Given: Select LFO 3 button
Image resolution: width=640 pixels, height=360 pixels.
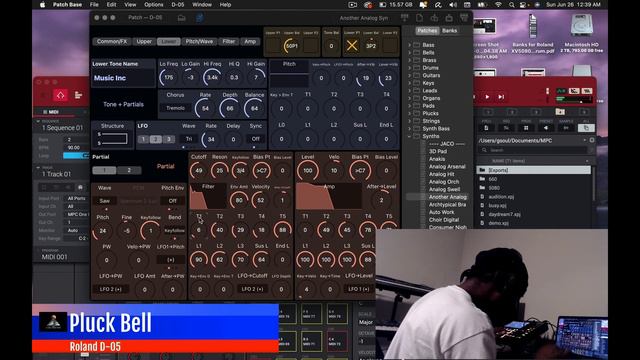Looking at the screenshot, I should click(169, 139).
